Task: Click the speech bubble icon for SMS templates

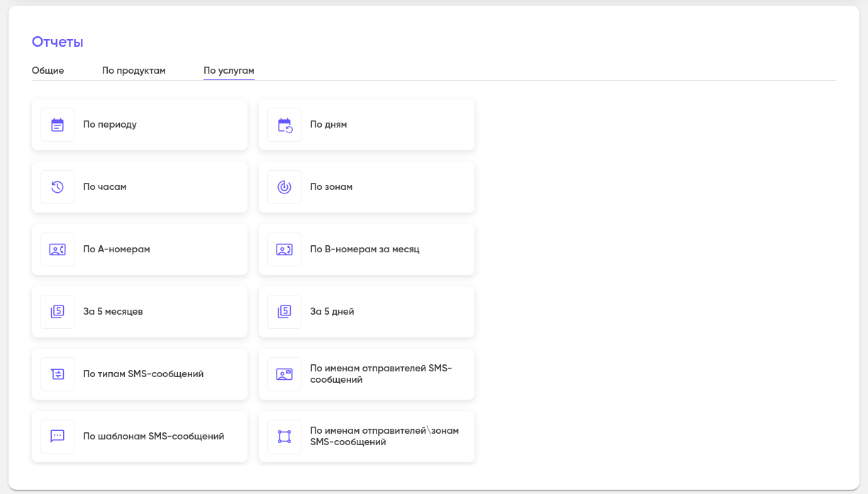Action: click(57, 437)
